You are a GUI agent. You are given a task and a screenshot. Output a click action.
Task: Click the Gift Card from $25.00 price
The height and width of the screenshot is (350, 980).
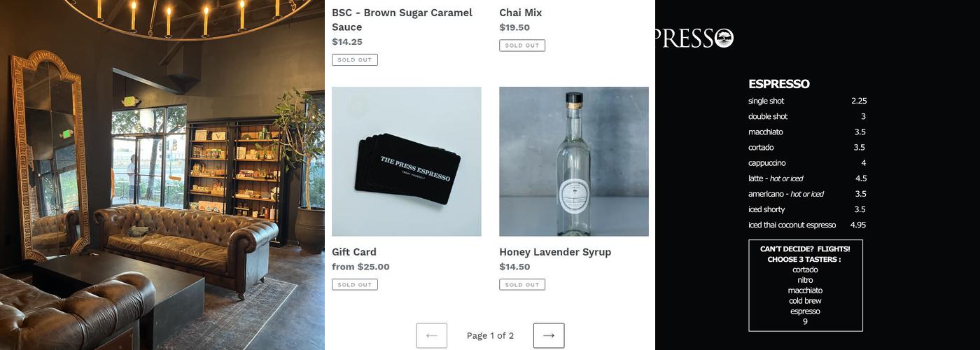[360, 267]
